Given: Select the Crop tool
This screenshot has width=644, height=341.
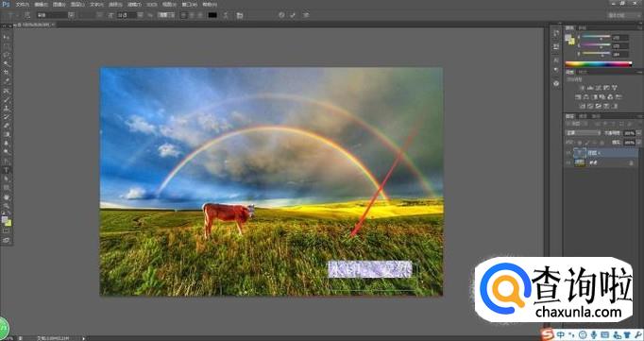Looking at the screenshot, I should 7,73.
